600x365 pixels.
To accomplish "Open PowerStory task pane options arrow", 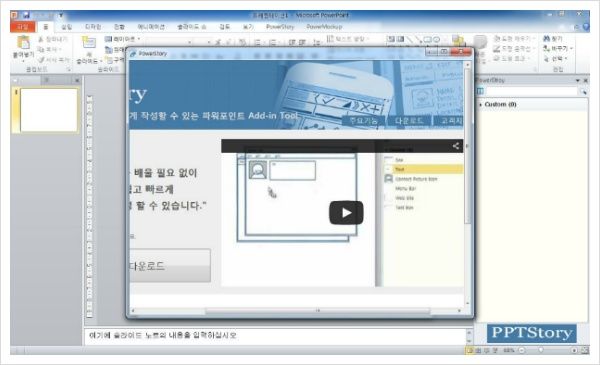I will click(x=577, y=80).
